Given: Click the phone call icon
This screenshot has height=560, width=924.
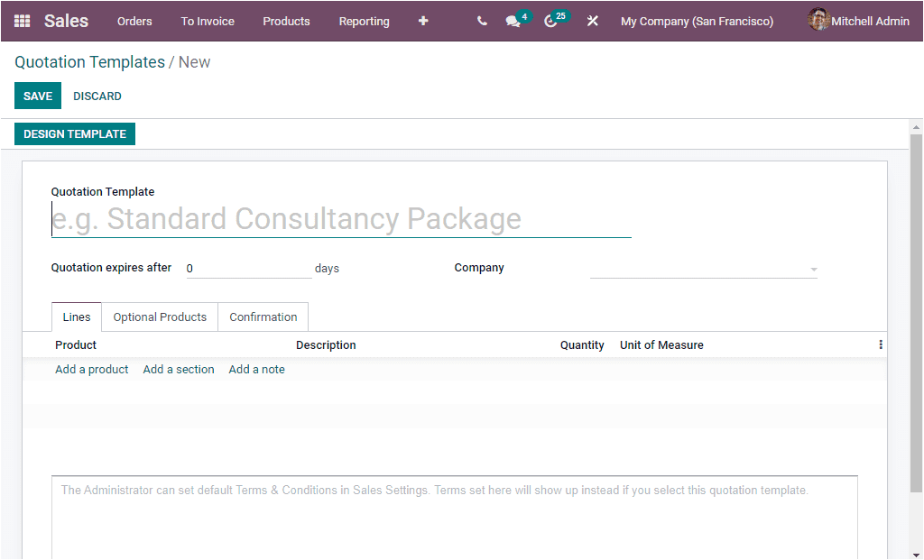Looking at the screenshot, I should tap(481, 21).
